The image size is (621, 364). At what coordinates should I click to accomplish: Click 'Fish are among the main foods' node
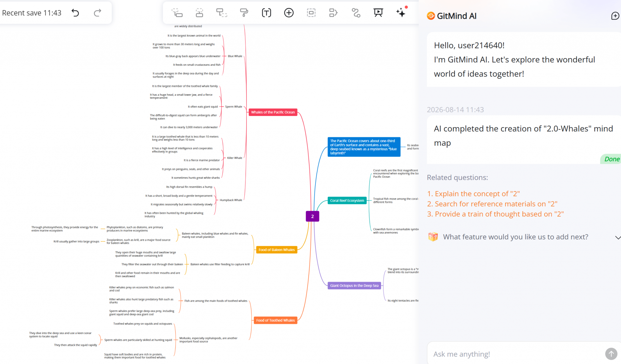(216, 301)
